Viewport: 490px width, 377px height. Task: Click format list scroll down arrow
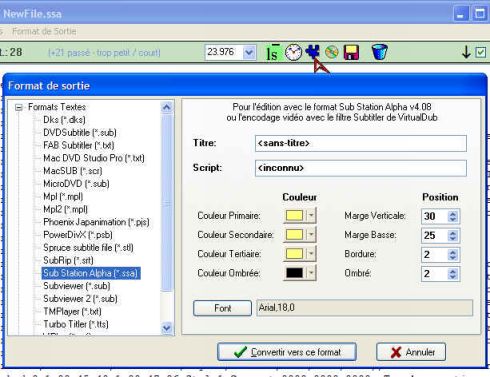click(167, 328)
